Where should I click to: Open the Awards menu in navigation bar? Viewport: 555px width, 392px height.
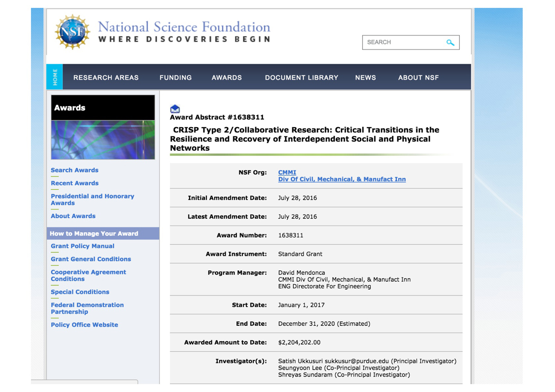227,78
